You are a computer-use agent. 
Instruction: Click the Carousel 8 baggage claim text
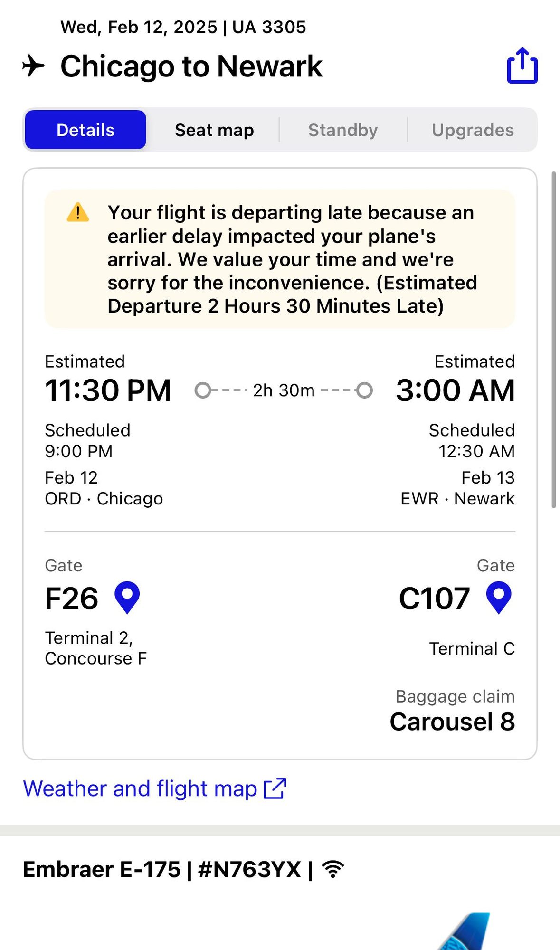pyautogui.click(x=452, y=722)
